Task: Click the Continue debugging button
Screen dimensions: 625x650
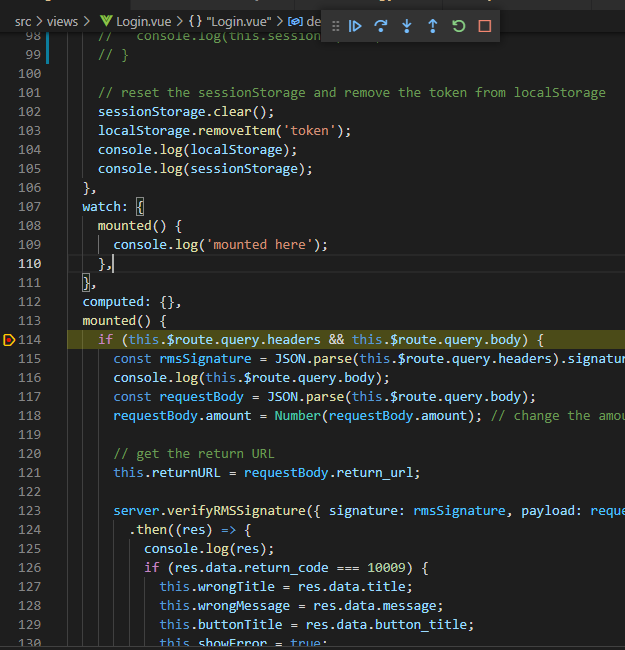Action: coord(355,26)
